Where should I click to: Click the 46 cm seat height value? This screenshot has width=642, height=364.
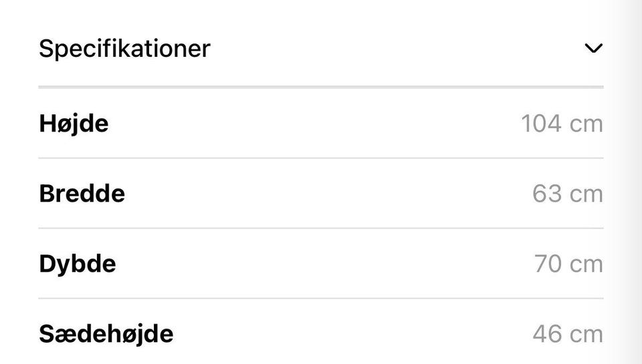pos(568,334)
